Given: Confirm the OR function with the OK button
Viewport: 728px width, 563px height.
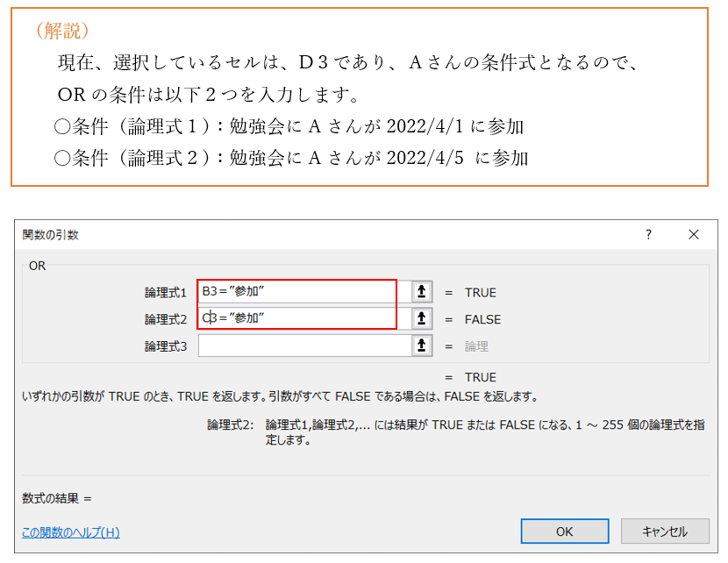Looking at the screenshot, I should tap(564, 531).
